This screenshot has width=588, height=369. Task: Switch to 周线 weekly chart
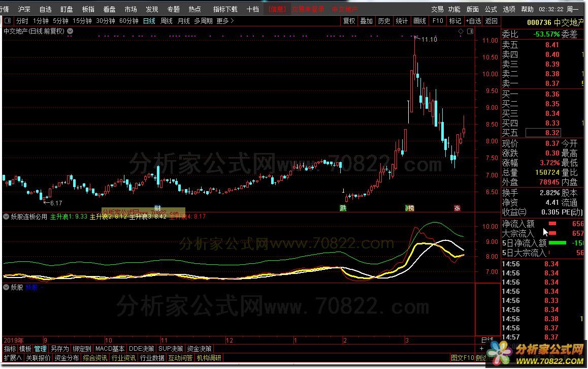point(167,21)
